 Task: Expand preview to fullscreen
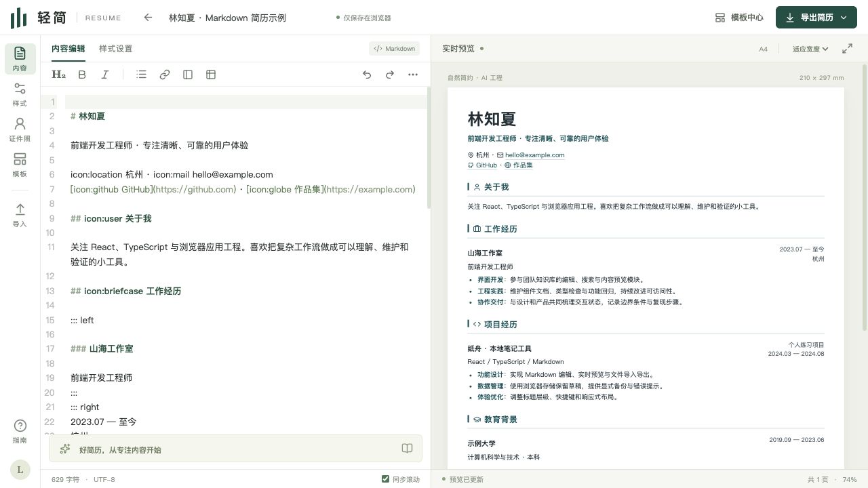(x=848, y=49)
